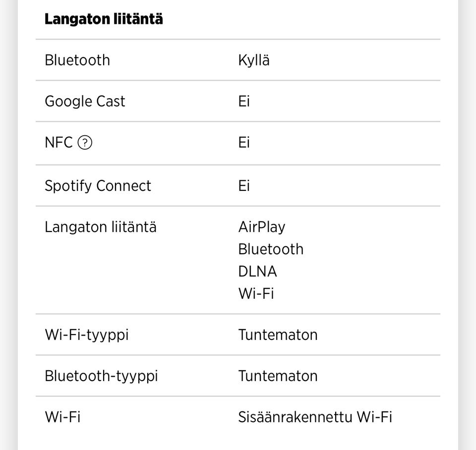Select DLNA in the wireless connections list
This screenshot has height=450, width=476.
point(257,271)
